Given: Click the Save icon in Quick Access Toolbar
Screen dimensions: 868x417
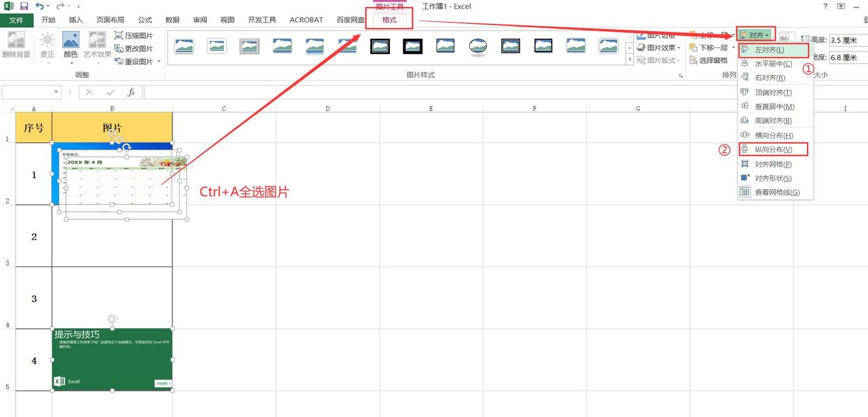Looking at the screenshot, I should pos(26,6).
